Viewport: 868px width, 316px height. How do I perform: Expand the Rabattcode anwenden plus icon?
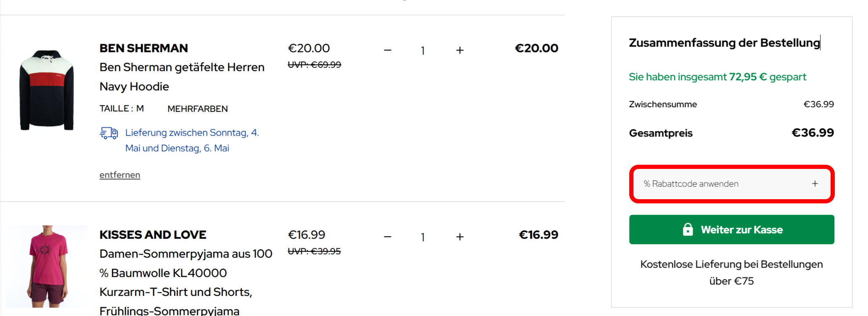click(x=815, y=184)
